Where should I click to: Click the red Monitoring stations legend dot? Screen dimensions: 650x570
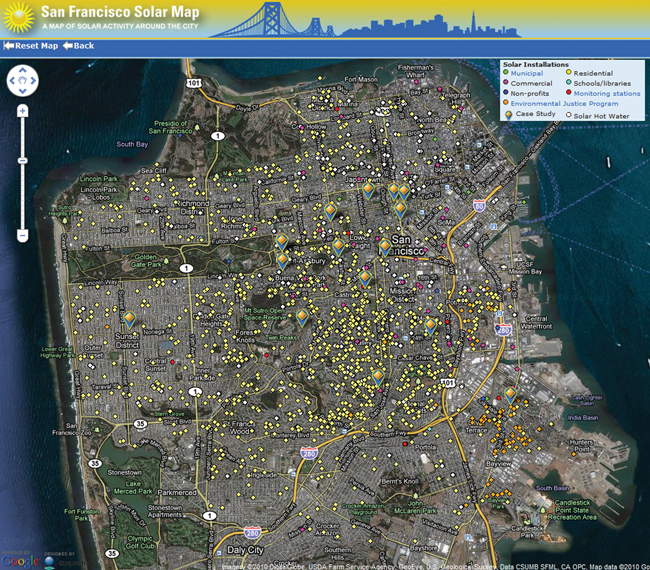coord(569,92)
